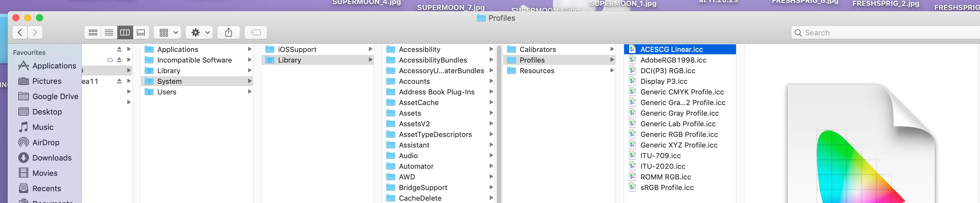This screenshot has width=980, height=203.
Task: Select the Users folder
Action: [197, 92]
